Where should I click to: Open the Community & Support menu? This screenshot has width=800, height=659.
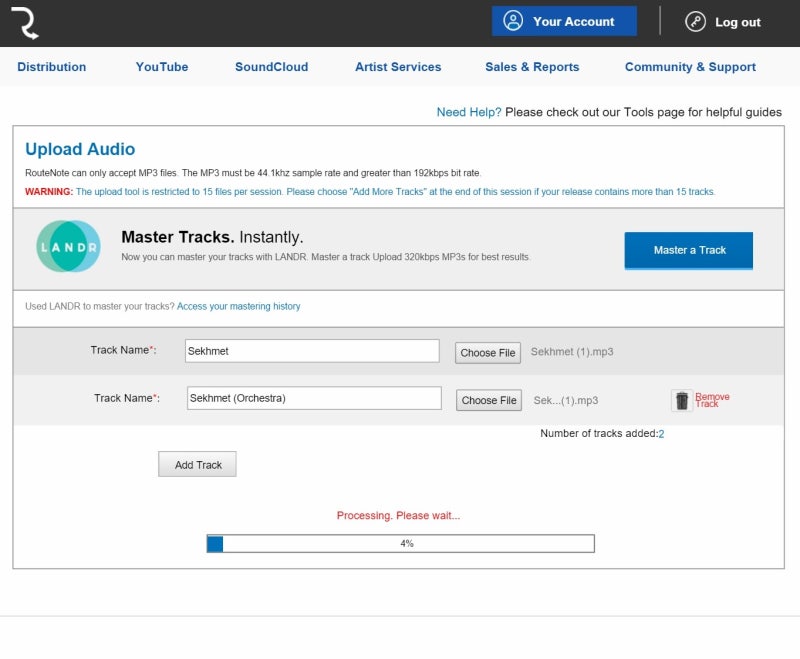point(690,67)
